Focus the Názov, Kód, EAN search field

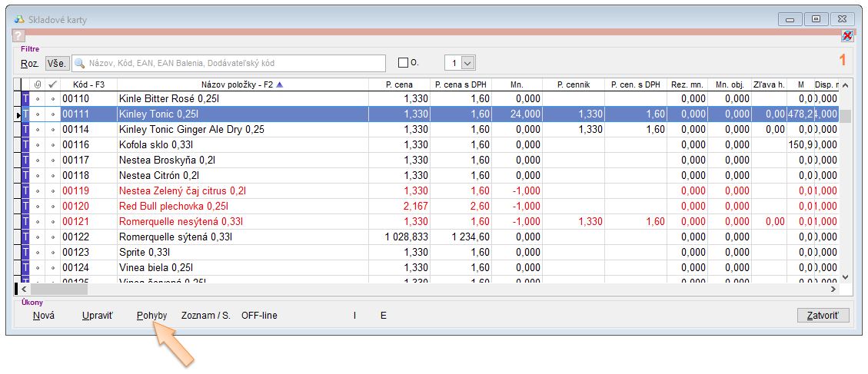[x=228, y=63]
